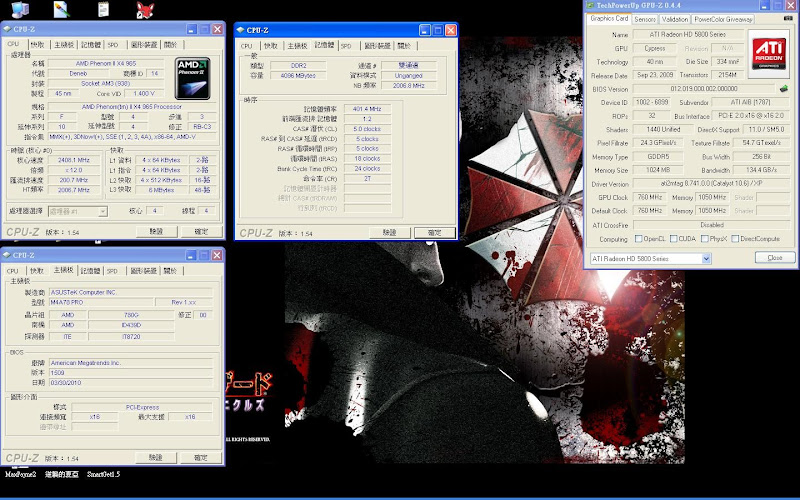The image size is (800, 500).
Task: Click the 'DDR2' memory type value
Action: 298,66
